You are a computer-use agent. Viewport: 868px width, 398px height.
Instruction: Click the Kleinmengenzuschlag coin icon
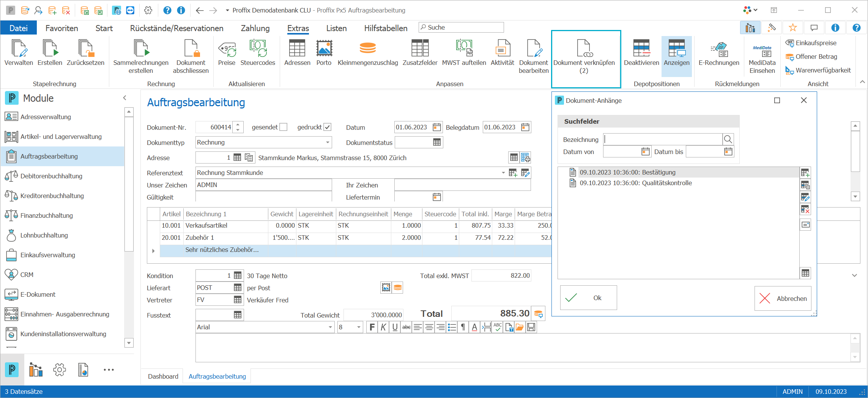(x=367, y=49)
